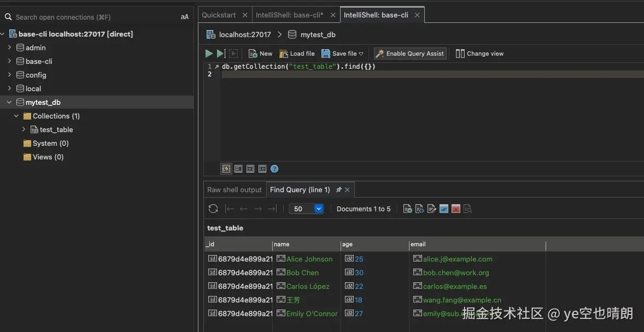This screenshot has height=332, width=644.
Task: Select the bob.chen@work.org email cell
Action: [478, 272]
